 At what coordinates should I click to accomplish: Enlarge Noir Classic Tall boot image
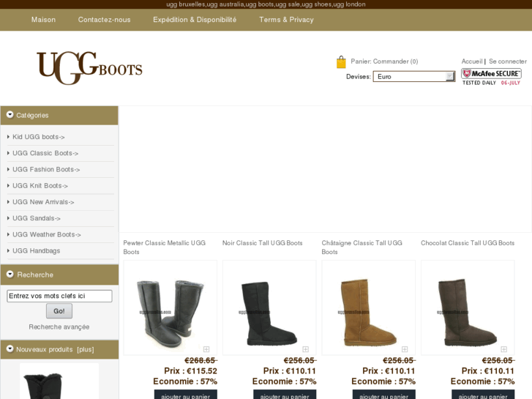(305, 349)
